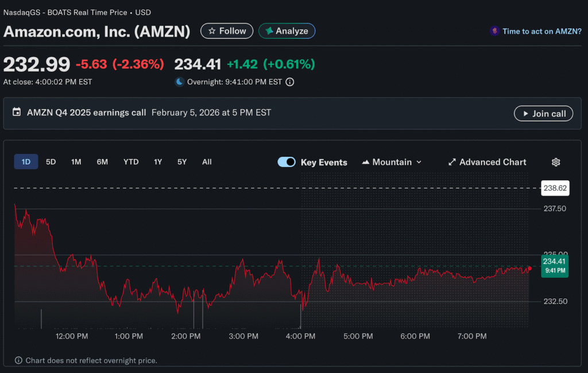
Task: Open the Mountain chart type dropdown
Action: click(x=392, y=162)
